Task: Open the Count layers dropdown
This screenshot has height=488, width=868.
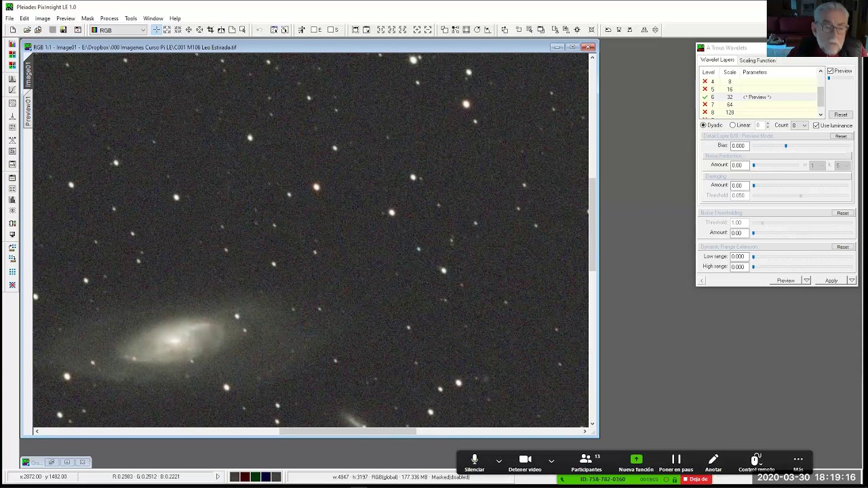Action: coord(800,125)
